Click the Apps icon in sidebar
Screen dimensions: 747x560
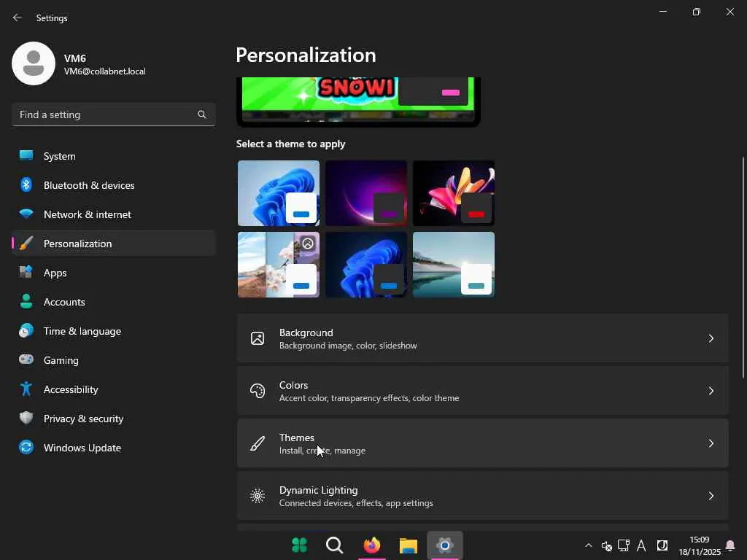click(26, 273)
